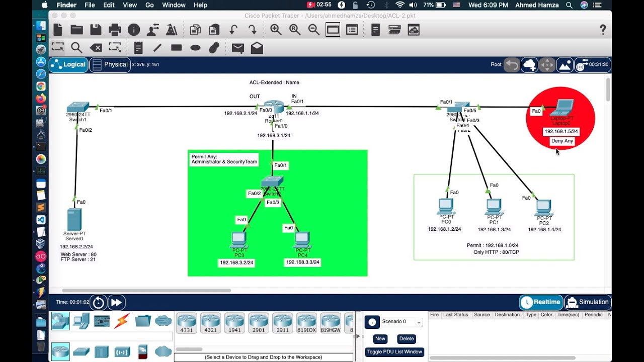This screenshot has width=644, height=362.
Task: Print the workspace
Action: (x=115, y=30)
